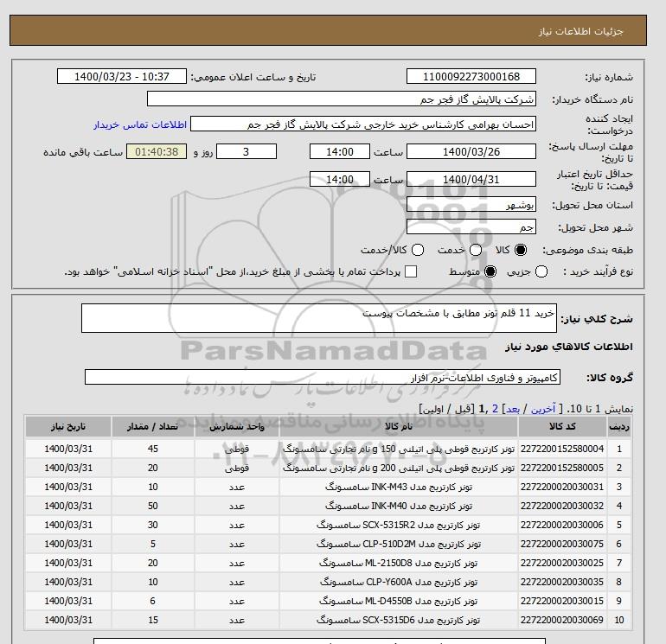Viewport: 666px width, 644px height.
Task: Click item code 2272200020030031
Action: 562,487
